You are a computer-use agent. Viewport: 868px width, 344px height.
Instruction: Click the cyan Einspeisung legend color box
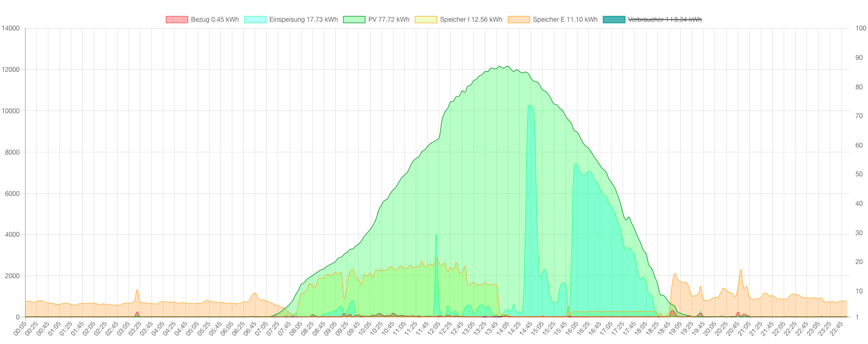pos(255,20)
